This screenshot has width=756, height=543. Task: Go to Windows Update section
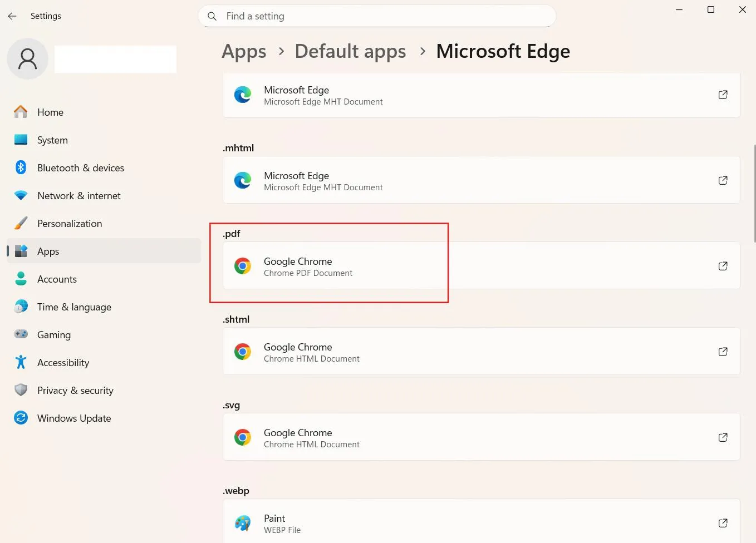pyautogui.click(x=73, y=418)
